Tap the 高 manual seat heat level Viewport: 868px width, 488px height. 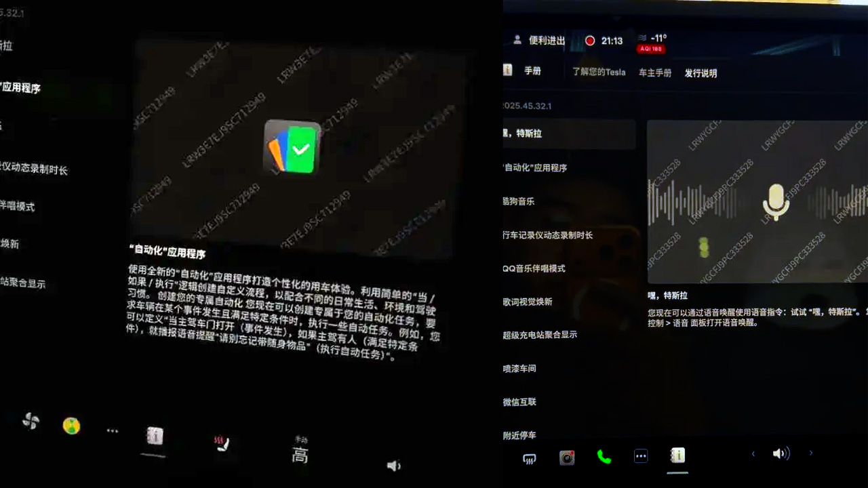[x=300, y=455]
